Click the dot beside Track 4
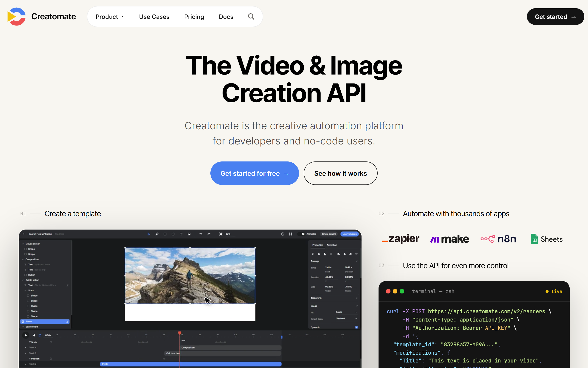Screen dimensions: 588x368 (25, 348)
